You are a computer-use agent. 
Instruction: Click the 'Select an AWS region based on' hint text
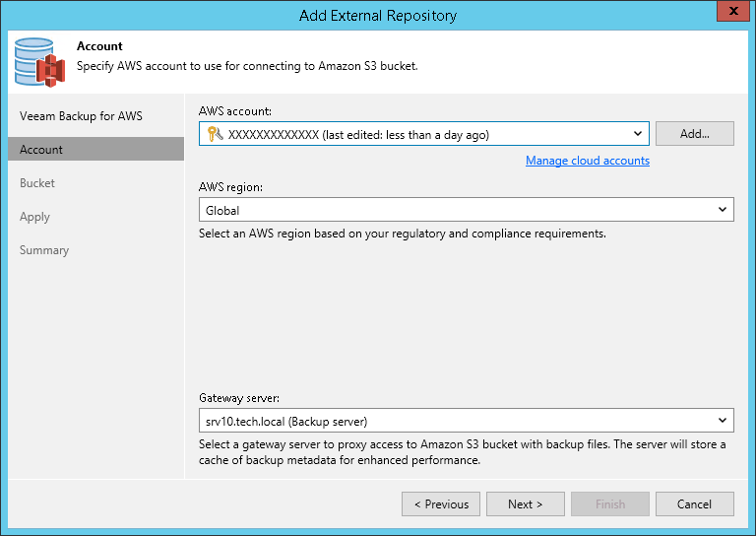403,234
